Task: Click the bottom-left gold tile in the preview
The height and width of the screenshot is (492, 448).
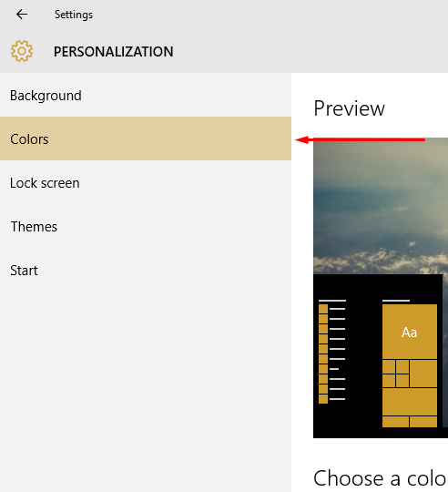Action: (x=395, y=422)
